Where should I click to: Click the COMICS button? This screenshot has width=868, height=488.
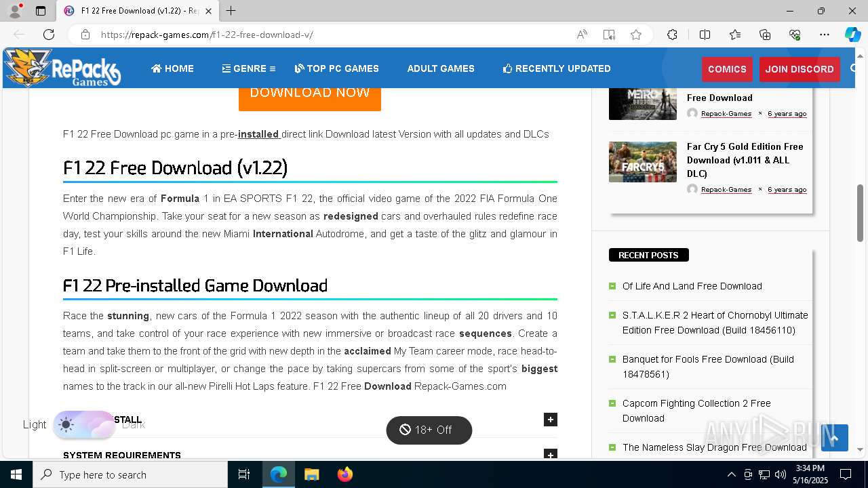(727, 69)
